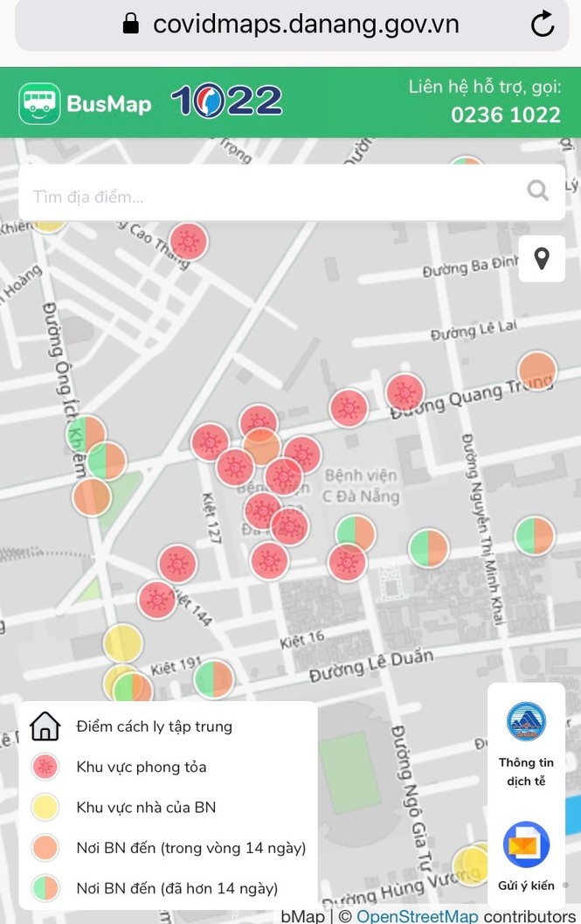Click the Đường Lê Duẩn street label

coord(371,666)
